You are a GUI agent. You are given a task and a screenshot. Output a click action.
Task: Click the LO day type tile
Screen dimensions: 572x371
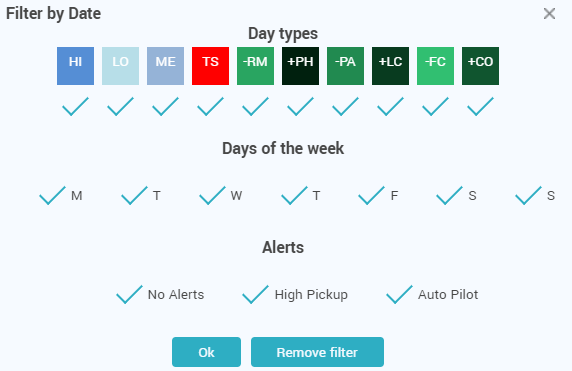120,66
